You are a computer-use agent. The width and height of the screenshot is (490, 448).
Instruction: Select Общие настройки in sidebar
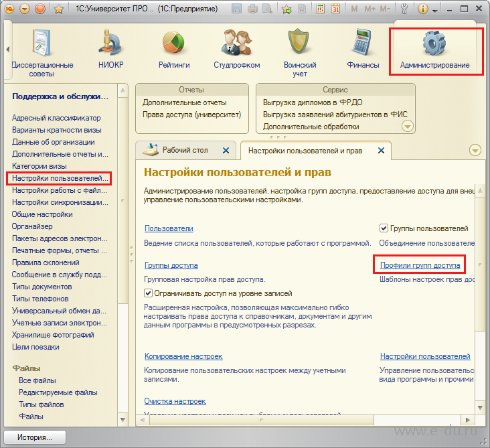42,214
